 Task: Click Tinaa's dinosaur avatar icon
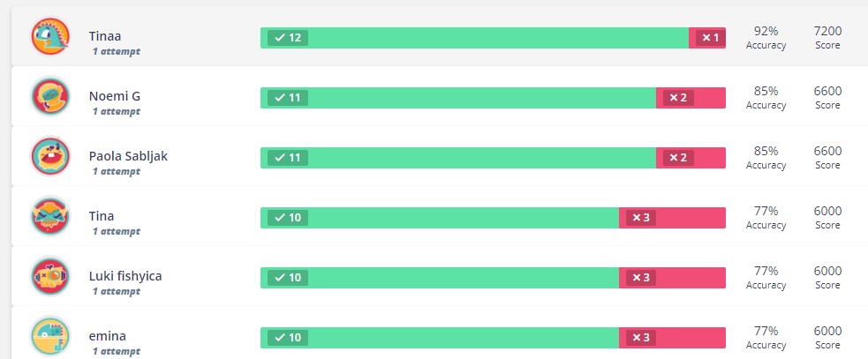point(50,36)
